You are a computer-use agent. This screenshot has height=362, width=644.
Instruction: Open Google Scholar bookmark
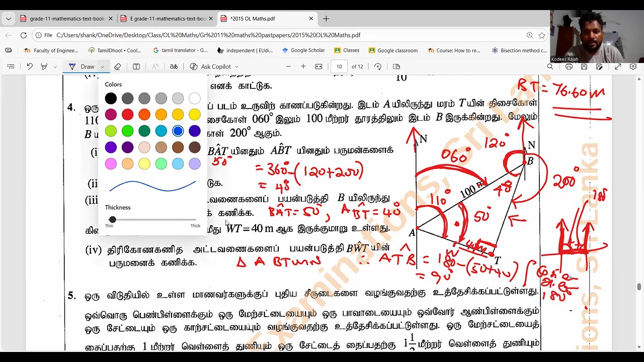tap(303, 50)
